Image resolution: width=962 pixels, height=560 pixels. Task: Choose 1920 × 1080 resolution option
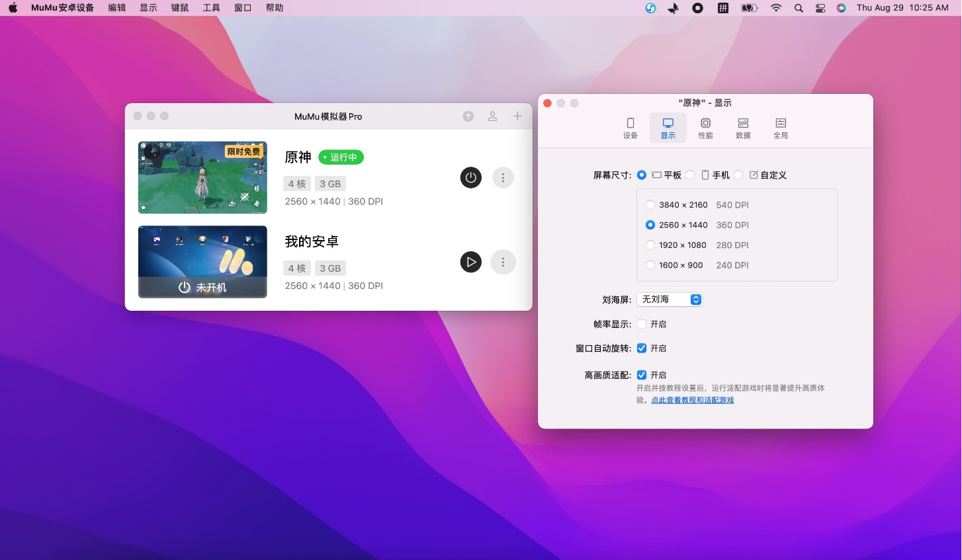[650, 245]
